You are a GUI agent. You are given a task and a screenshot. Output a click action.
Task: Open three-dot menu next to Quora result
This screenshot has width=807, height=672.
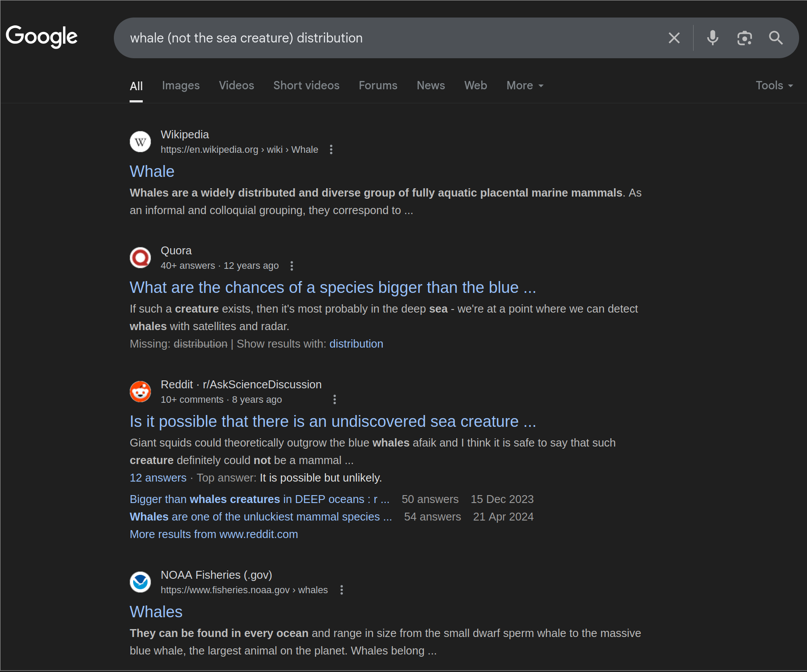tap(292, 266)
